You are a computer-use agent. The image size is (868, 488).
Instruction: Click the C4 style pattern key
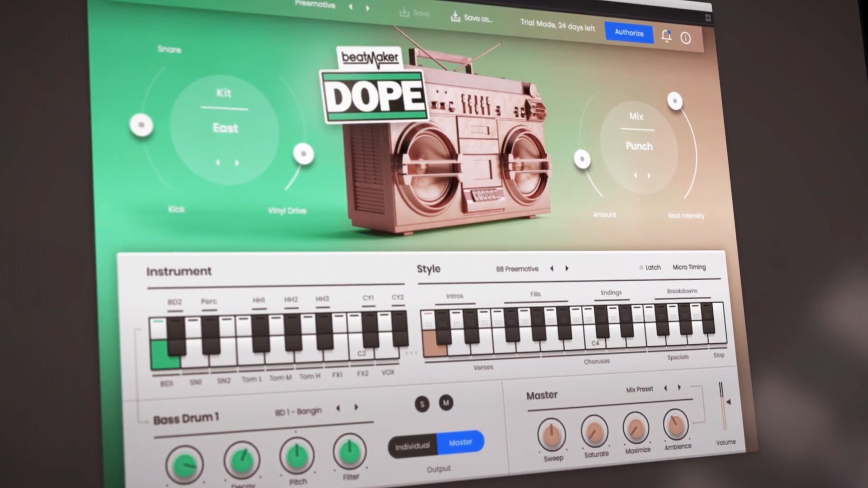[595, 343]
